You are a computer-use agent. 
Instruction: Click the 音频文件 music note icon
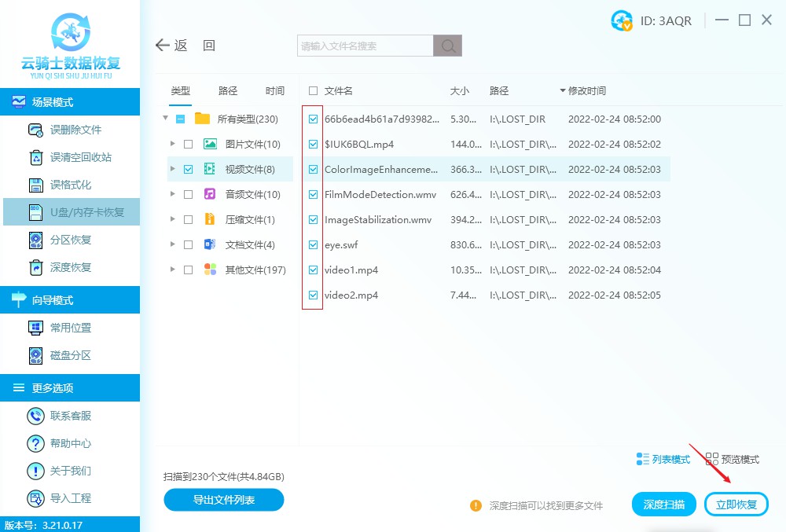pyautogui.click(x=210, y=194)
